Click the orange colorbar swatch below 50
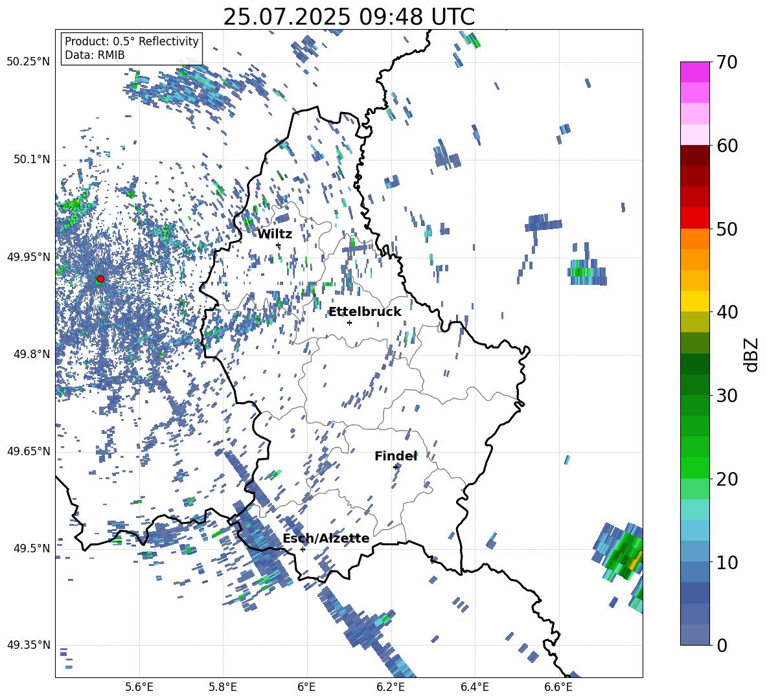The width and height of the screenshot is (767, 700). [x=694, y=238]
